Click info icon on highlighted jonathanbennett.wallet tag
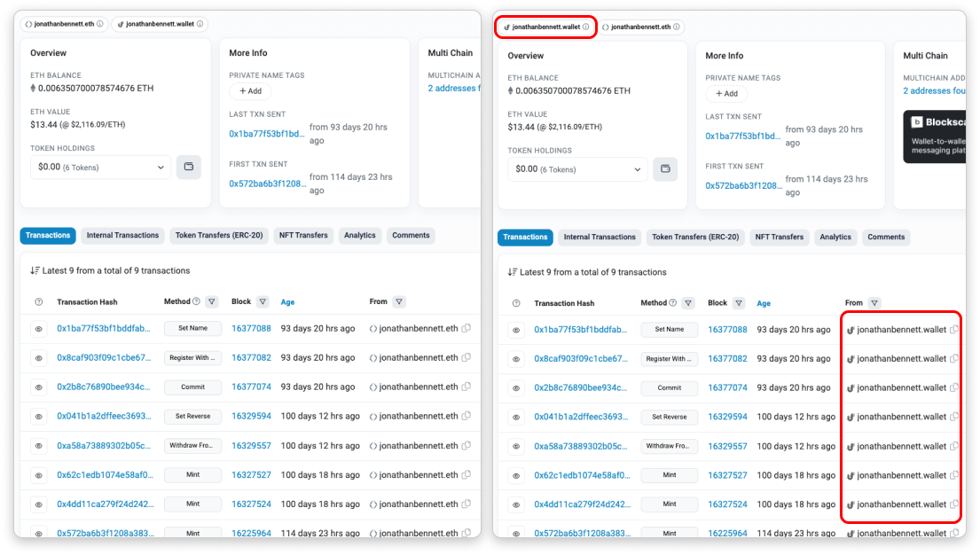Image resolution: width=980 pixels, height=555 pixels. (585, 27)
